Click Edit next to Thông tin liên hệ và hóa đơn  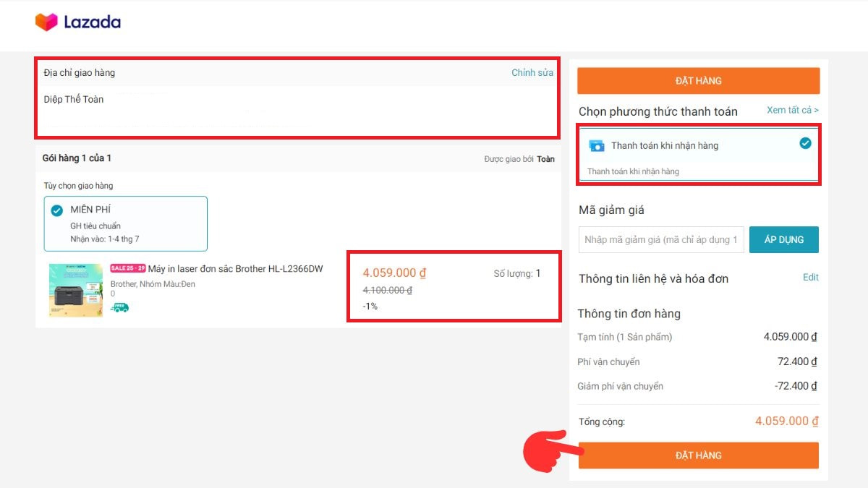click(x=810, y=277)
